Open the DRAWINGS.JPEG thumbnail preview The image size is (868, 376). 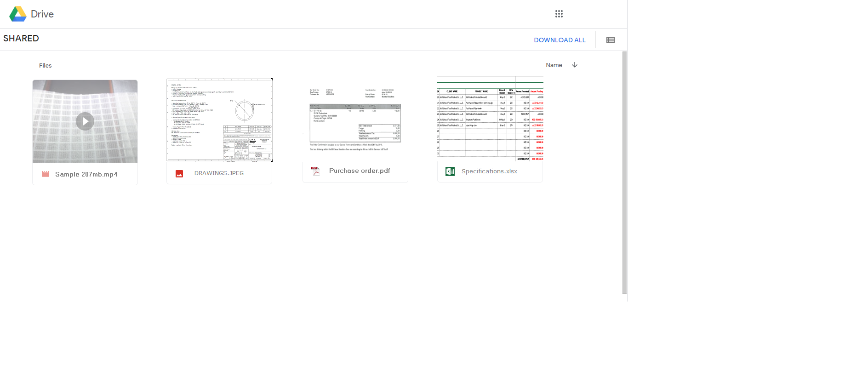[220, 120]
